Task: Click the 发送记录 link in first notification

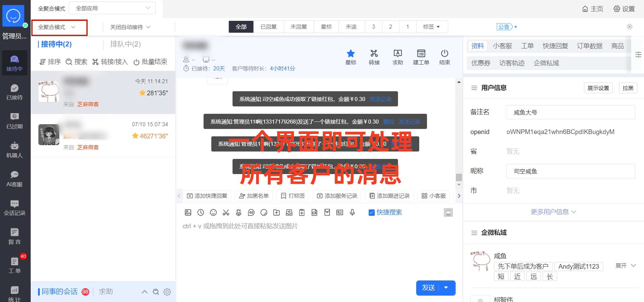Action: click(380, 99)
